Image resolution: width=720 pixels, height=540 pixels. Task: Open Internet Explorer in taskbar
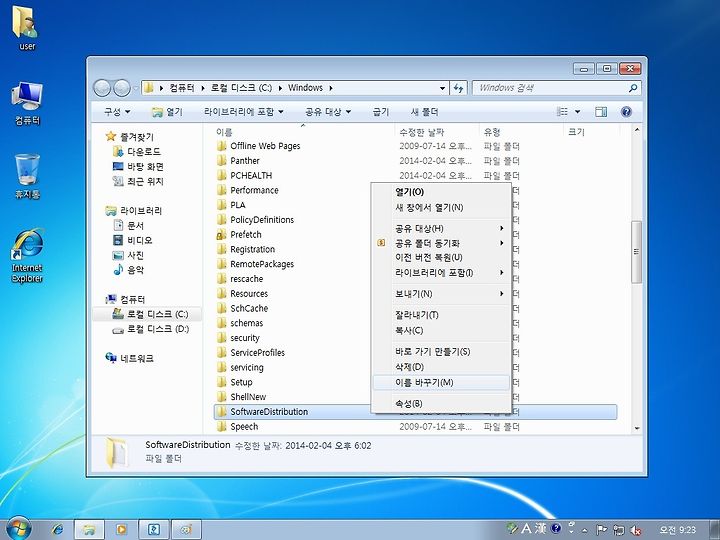coord(57,529)
